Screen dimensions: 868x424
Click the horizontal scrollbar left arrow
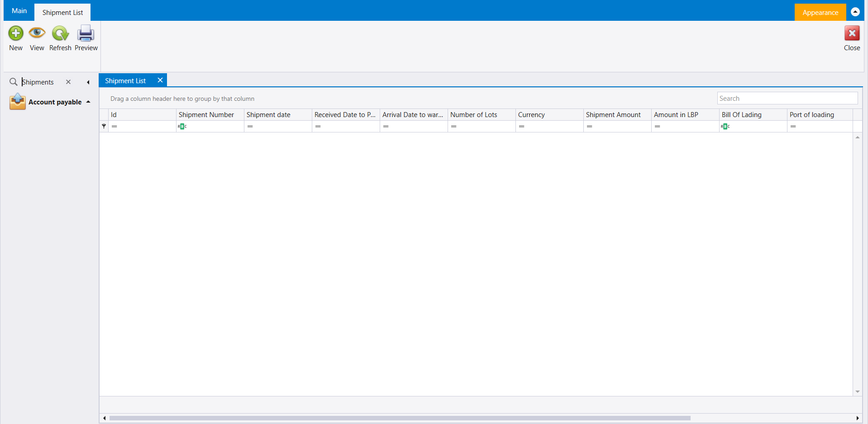tap(105, 418)
